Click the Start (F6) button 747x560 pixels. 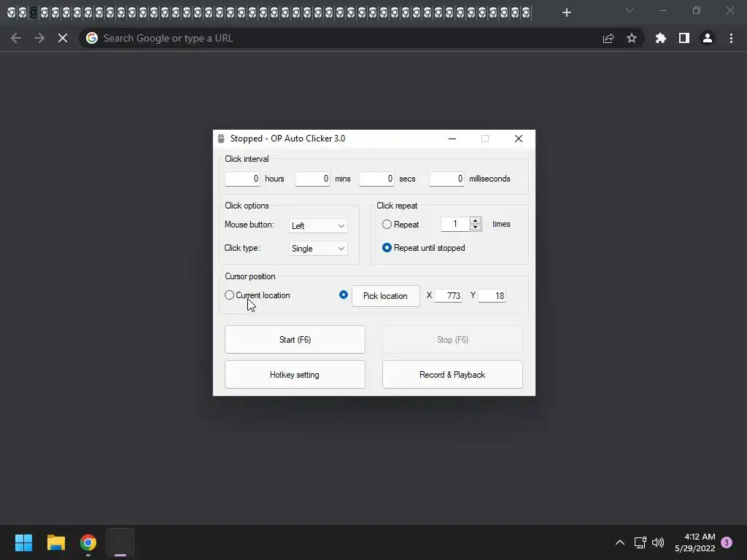click(x=295, y=340)
